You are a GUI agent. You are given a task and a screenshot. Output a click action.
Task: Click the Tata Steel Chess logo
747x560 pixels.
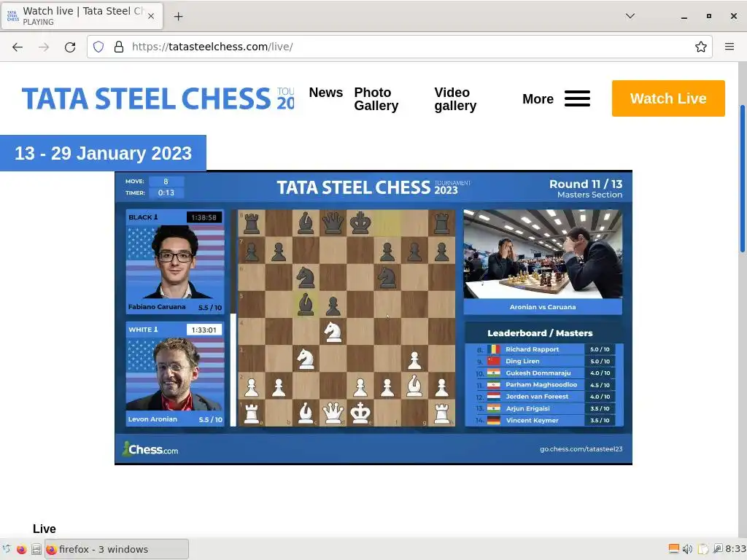pyautogui.click(x=158, y=98)
